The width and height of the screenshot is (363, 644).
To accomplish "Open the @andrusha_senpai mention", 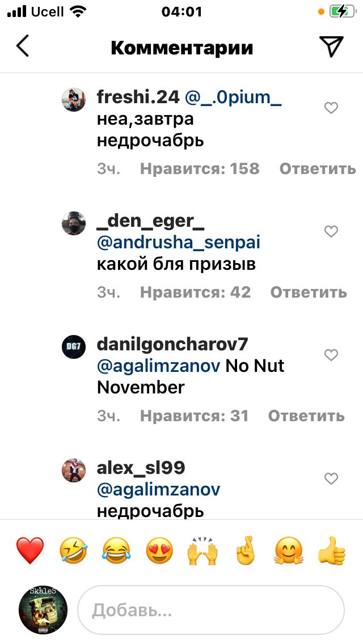I will (179, 243).
